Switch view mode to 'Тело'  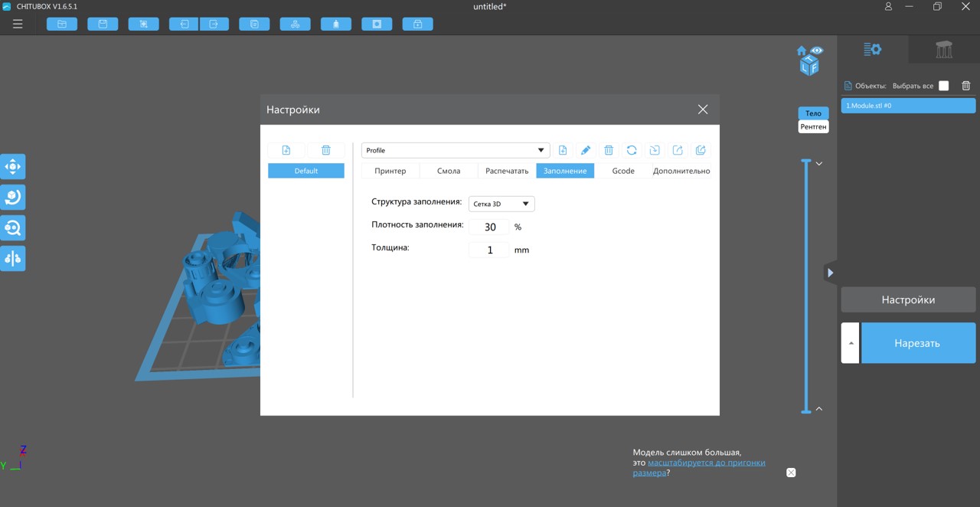pyautogui.click(x=813, y=113)
